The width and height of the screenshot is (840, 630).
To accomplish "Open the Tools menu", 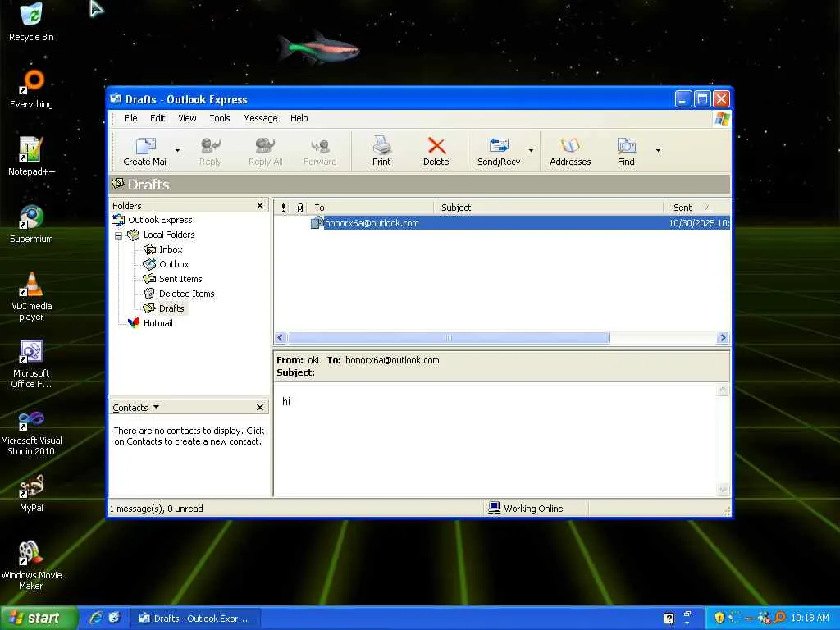I will point(220,118).
